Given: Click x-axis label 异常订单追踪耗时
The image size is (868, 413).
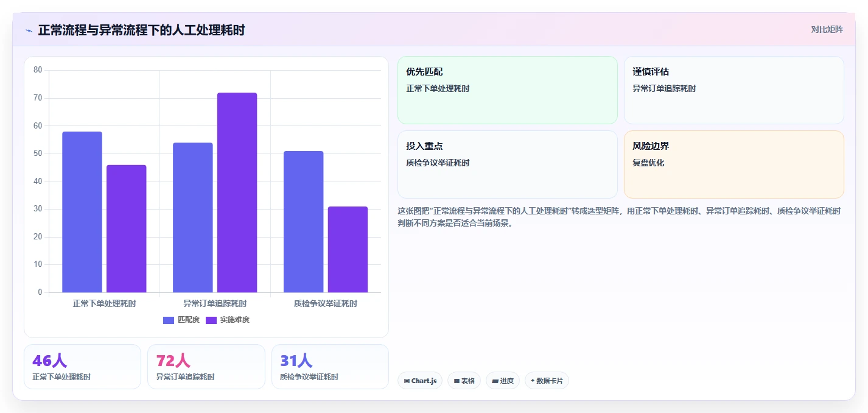Looking at the screenshot, I should (x=215, y=303).
